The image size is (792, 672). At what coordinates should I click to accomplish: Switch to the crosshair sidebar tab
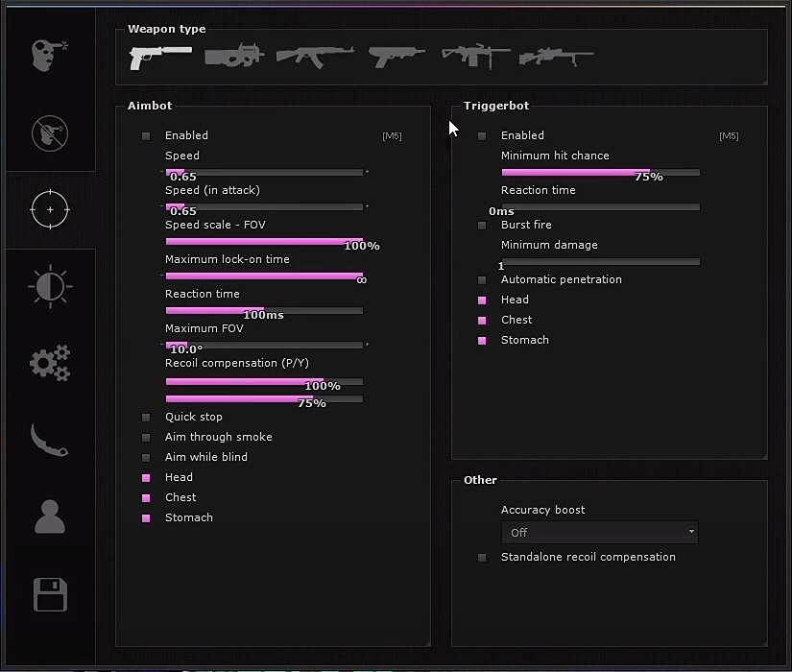[x=50, y=209]
